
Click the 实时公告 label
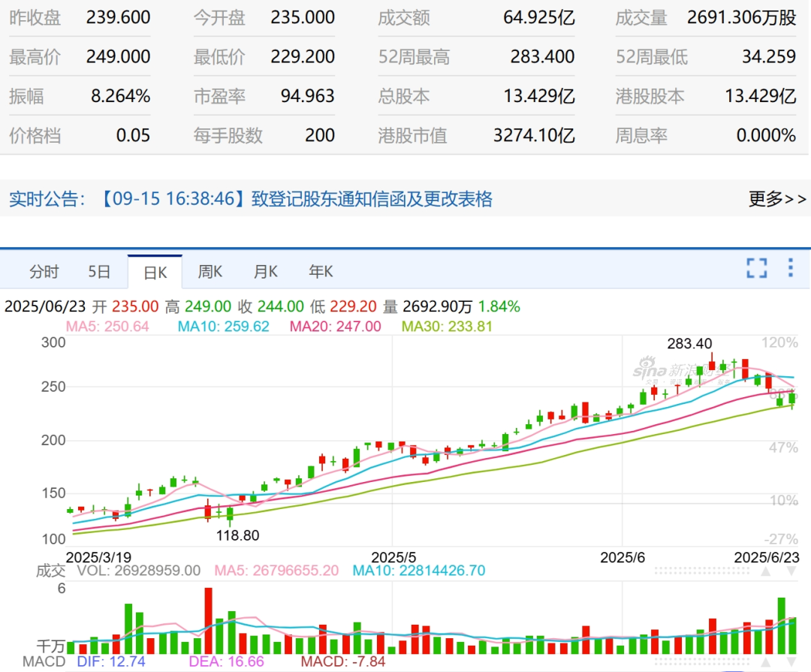tap(47, 199)
